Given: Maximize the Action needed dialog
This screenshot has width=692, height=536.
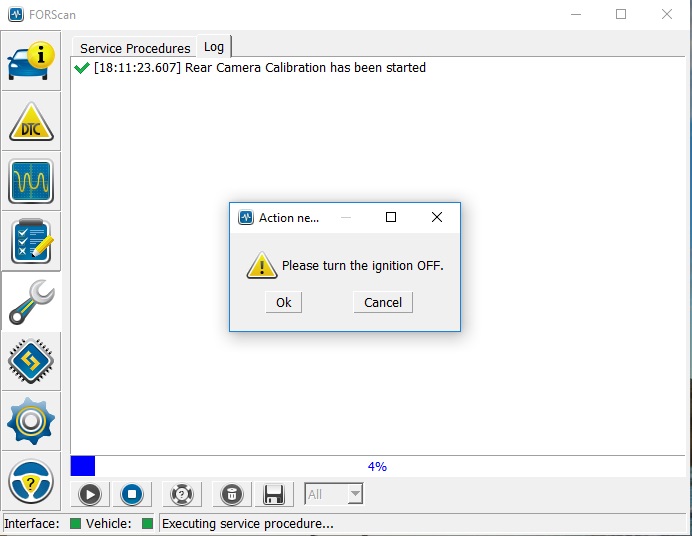Looking at the screenshot, I should pyautogui.click(x=391, y=217).
